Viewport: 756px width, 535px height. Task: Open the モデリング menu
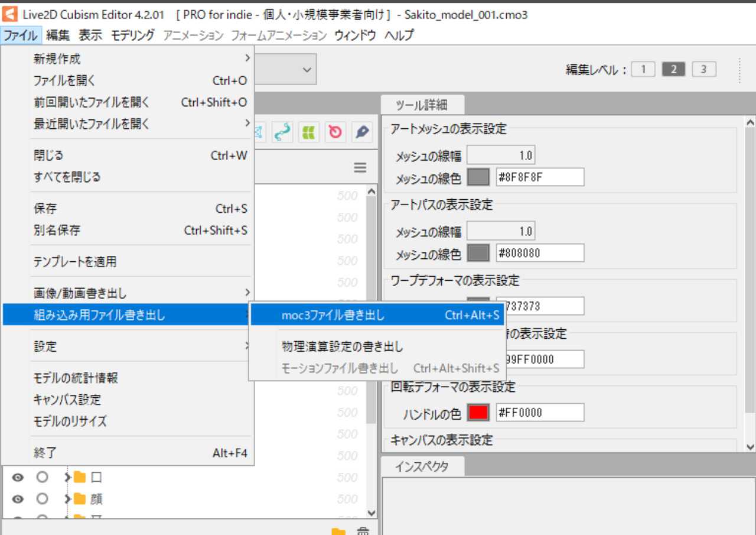133,35
